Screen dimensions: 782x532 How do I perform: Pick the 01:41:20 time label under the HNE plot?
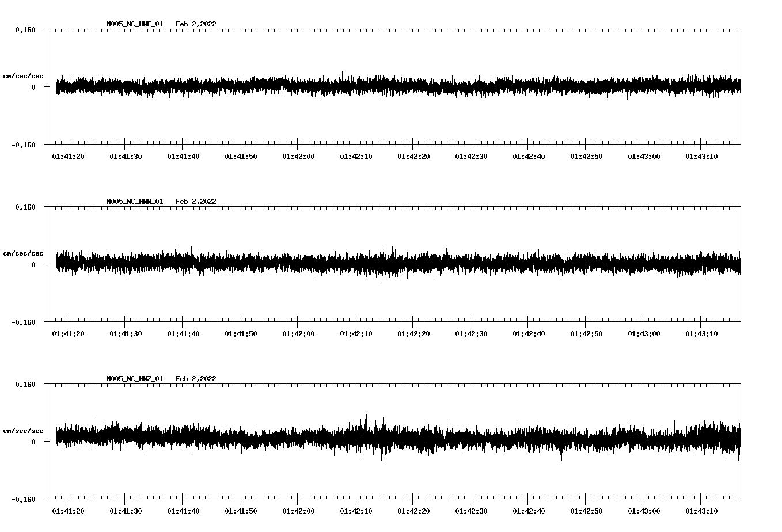68,157
